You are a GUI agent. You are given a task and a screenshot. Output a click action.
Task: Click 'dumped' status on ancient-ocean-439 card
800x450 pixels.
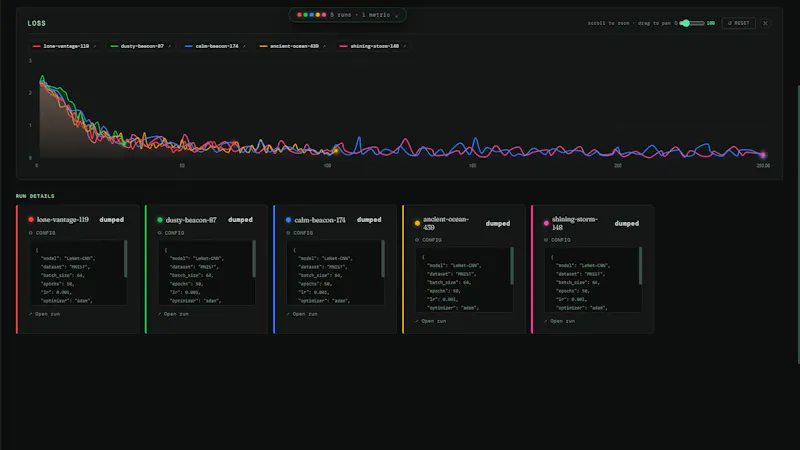(498, 223)
